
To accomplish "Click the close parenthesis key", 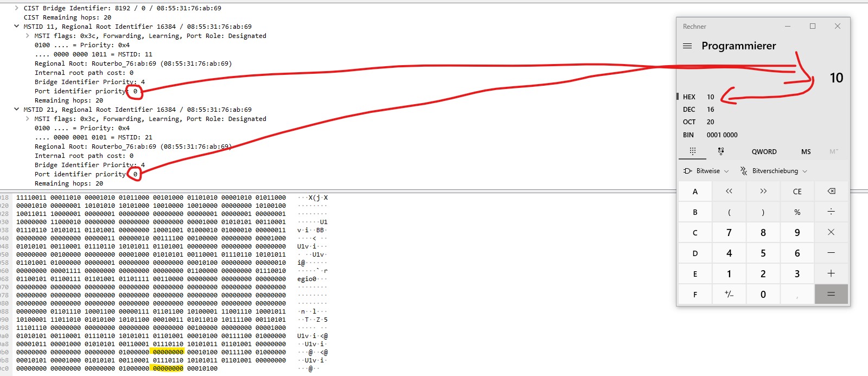I will point(763,212).
